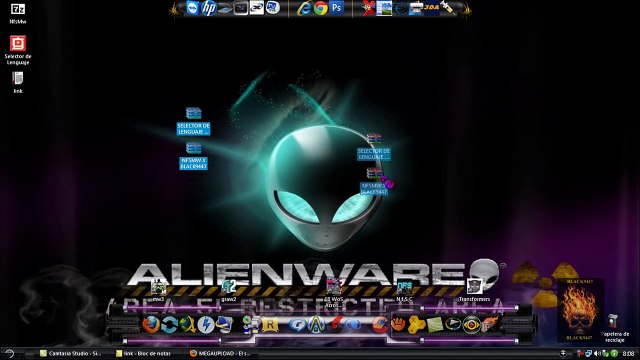
Task: Launch the HP icon in top dock
Action: pos(209,8)
